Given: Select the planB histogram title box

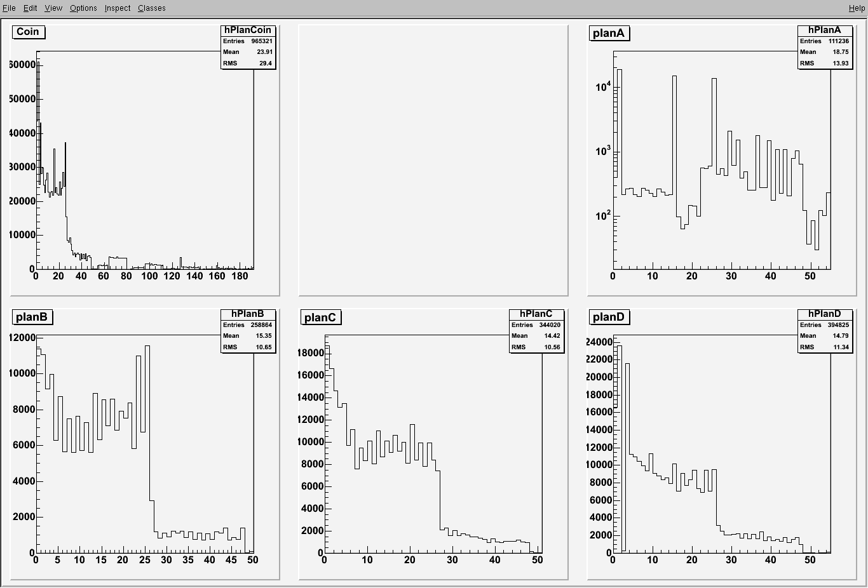Looking at the screenshot, I should tap(32, 317).
